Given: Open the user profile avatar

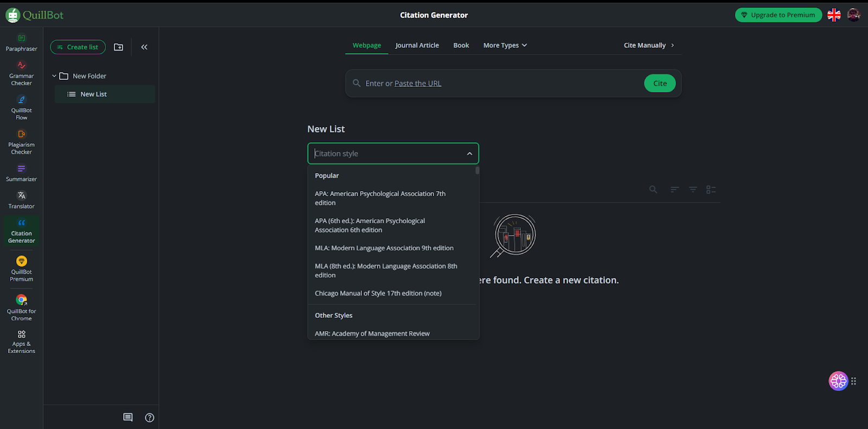Looking at the screenshot, I should (854, 15).
